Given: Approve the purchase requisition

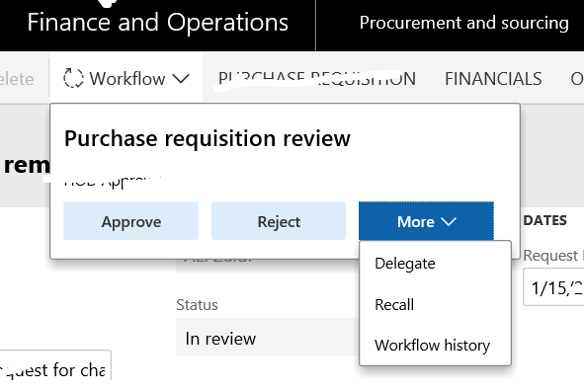Looking at the screenshot, I should [130, 221].
